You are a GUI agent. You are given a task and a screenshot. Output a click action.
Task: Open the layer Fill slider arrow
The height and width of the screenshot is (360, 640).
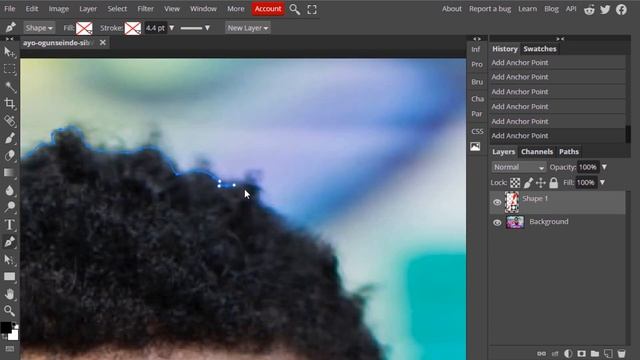point(602,183)
